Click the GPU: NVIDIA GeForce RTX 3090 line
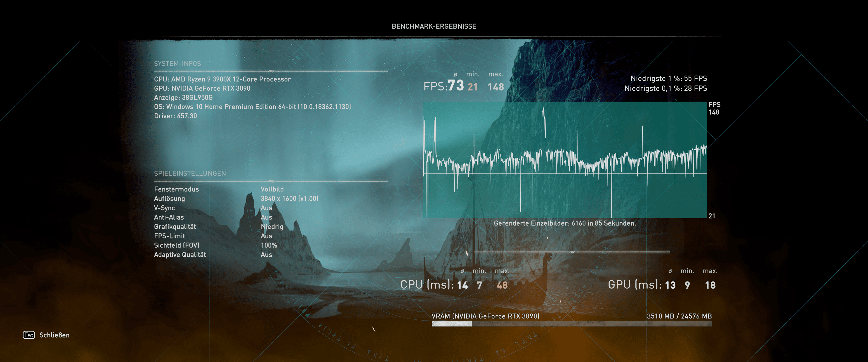 (x=202, y=88)
